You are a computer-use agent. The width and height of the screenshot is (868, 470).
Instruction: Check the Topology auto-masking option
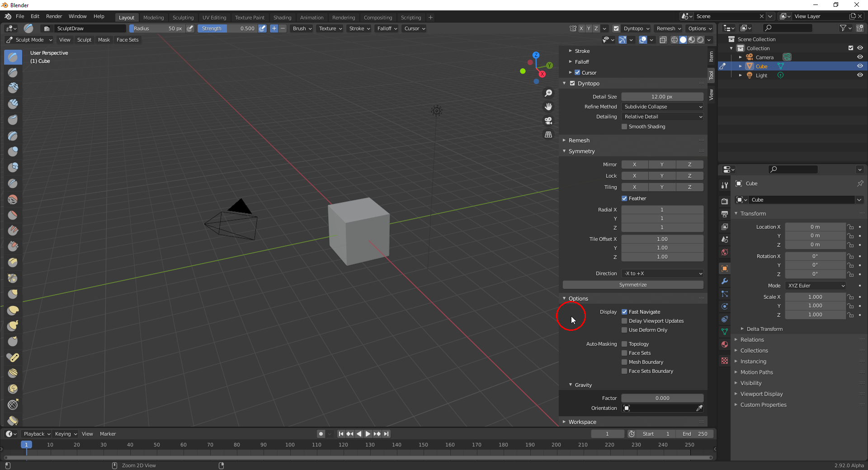(625, 344)
